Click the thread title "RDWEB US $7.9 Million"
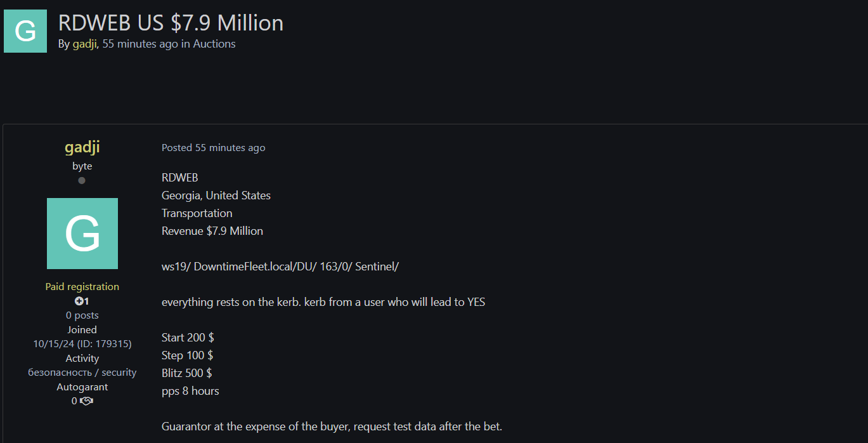The image size is (868, 443). pyautogui.click(x=171, y=23)
